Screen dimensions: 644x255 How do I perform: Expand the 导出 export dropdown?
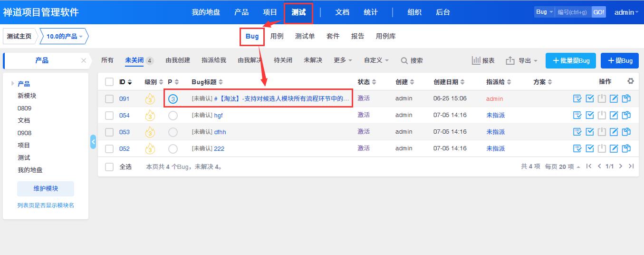522,60
